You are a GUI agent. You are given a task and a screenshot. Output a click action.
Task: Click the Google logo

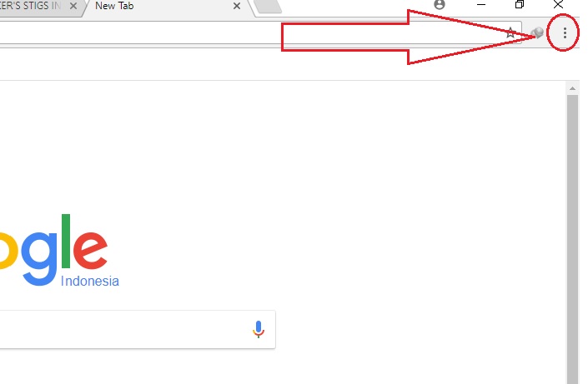coord(54,250)
